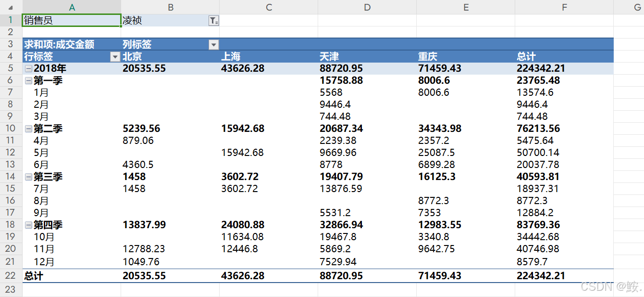Viewport: 644px width, 297px height.
Task: Collapse the 第二季 group
Action: point(29,129)
